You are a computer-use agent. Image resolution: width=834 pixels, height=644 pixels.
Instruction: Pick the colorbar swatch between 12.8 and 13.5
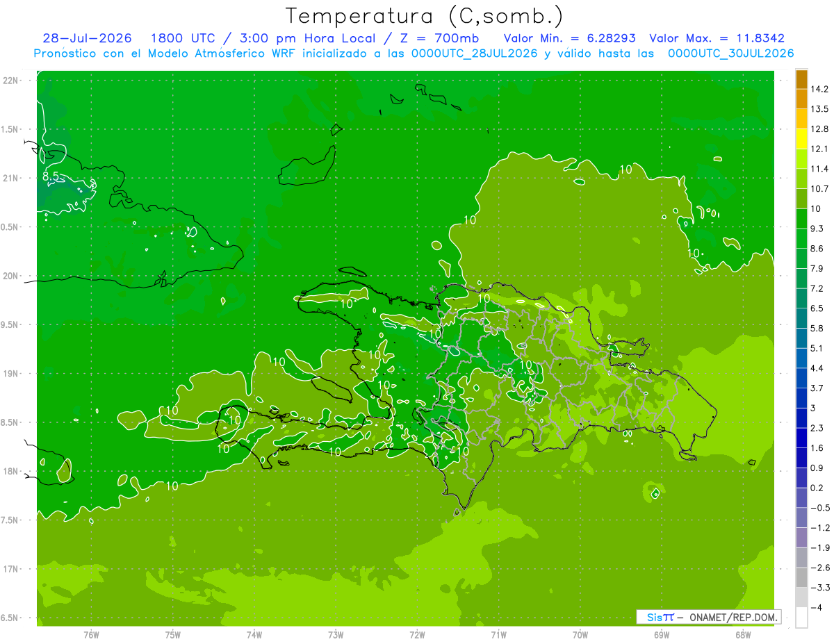click(801, 119)
